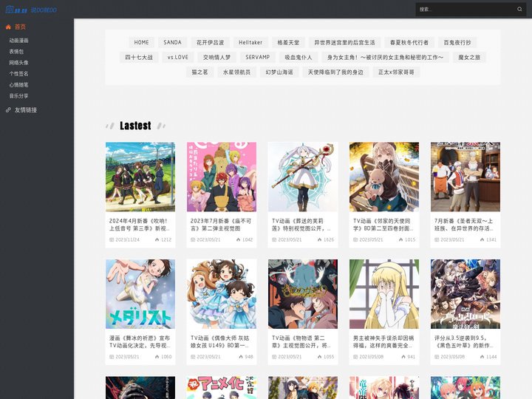Viewport: 532px width, 399px height.
Task: Open thumbnail of 男主被神失手误杀 post
Action: [384, 294]
